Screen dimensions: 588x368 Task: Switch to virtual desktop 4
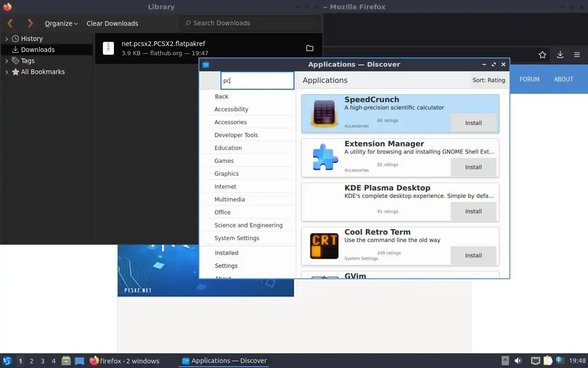(53, 361)
